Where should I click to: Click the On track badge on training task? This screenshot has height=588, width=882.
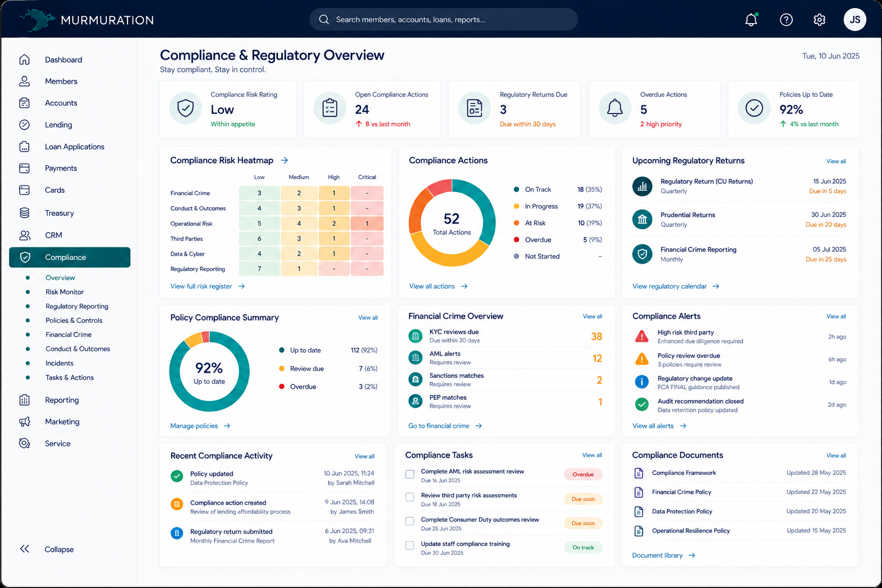pos(583,547)
